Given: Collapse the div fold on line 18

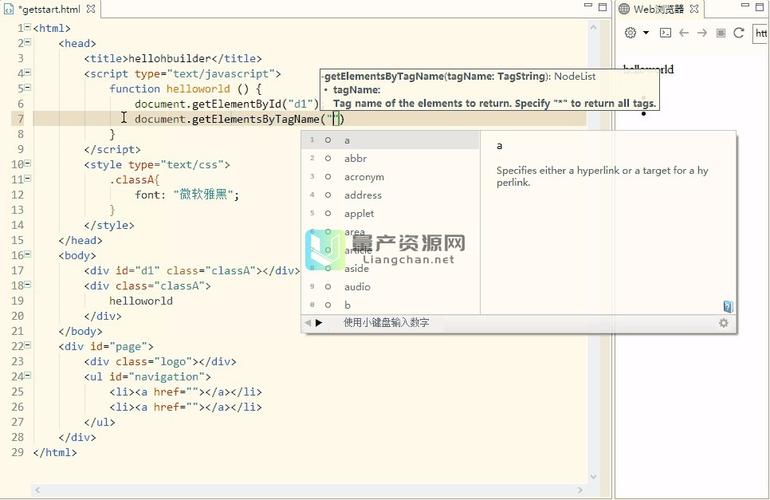Looking at the screenshot, I should 28,284.
